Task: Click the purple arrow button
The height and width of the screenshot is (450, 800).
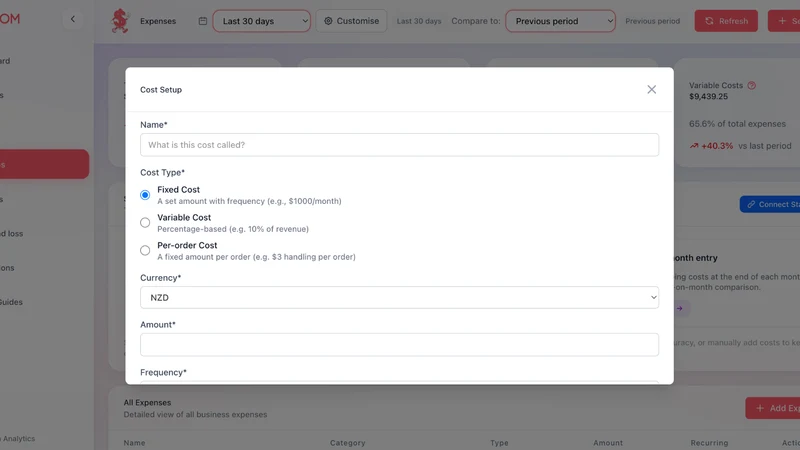Action: [680, 308]
